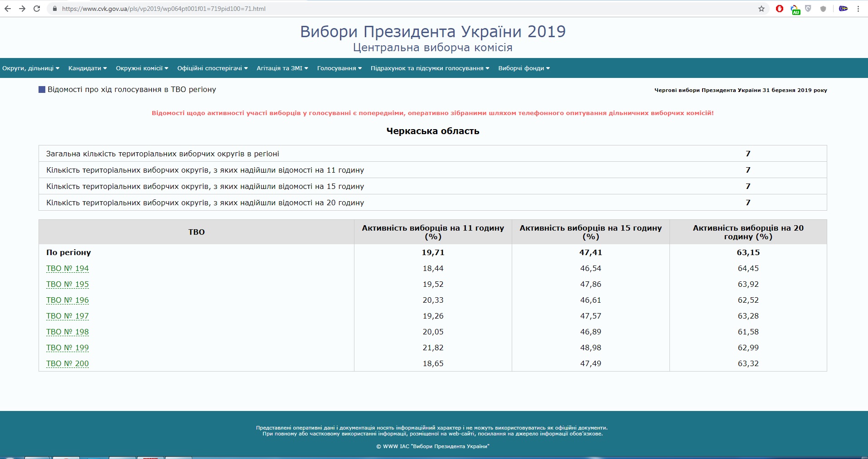Click the browser back arrow
The image size is (868, 459).
[x=8, y=9]
